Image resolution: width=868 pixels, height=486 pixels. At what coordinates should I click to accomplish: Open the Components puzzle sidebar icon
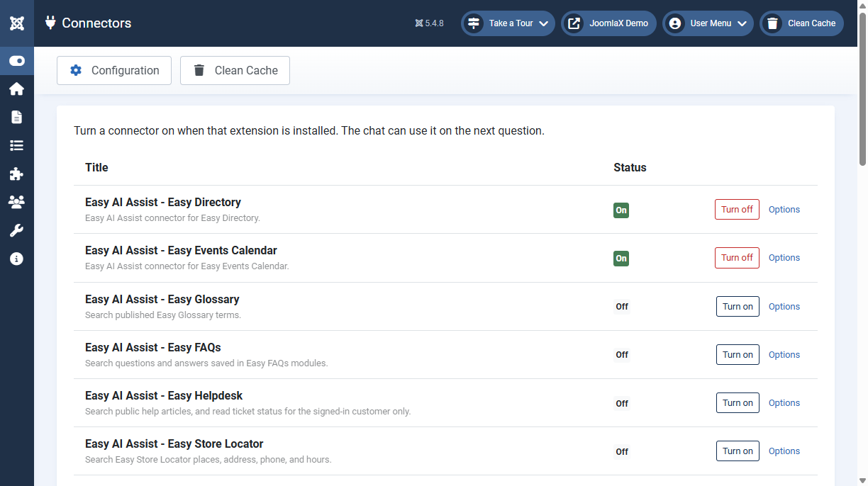[17, 174]
